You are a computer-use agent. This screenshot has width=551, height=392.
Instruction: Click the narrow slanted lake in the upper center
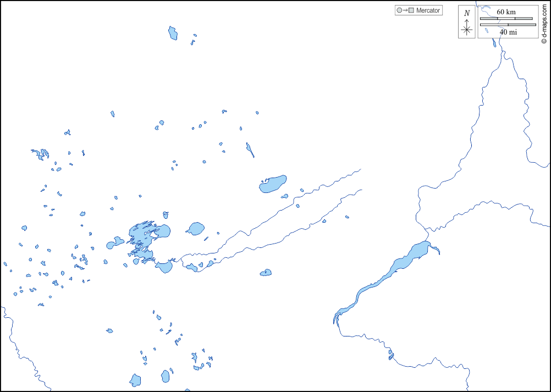point(250,150)
